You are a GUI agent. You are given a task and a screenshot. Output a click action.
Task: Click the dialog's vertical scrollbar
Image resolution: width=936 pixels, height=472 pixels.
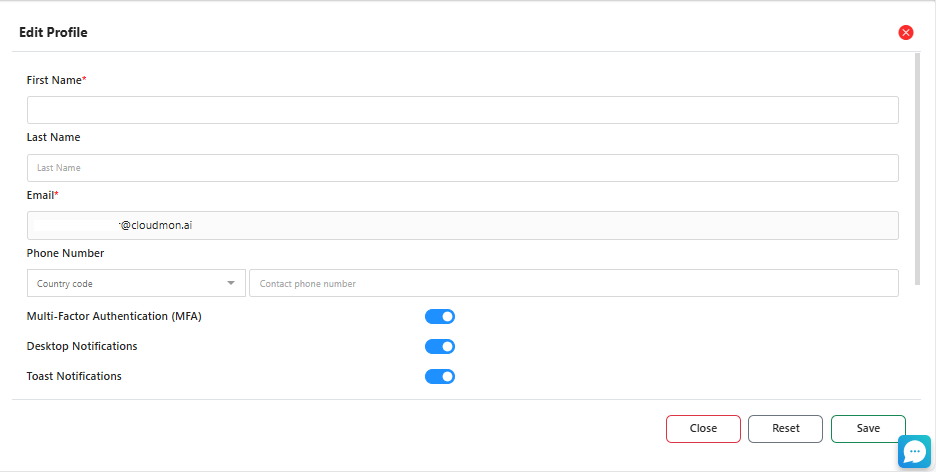918,160
